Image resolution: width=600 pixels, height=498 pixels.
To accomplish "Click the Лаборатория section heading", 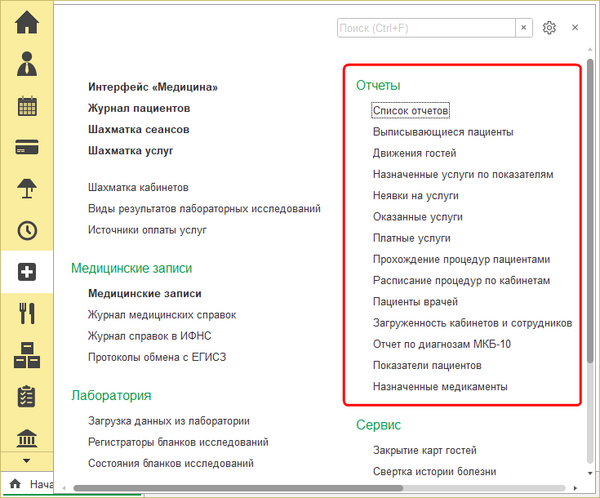I will (x=111, y=395).
